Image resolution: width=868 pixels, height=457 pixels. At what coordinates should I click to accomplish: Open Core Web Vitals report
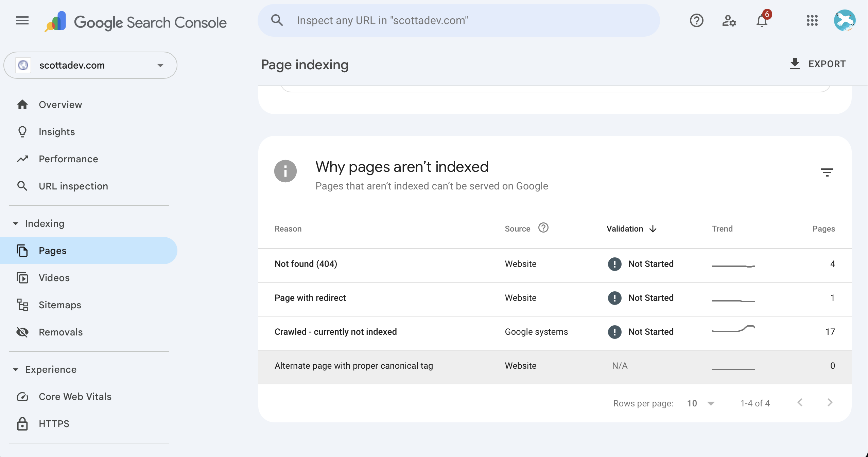point(75,396)
